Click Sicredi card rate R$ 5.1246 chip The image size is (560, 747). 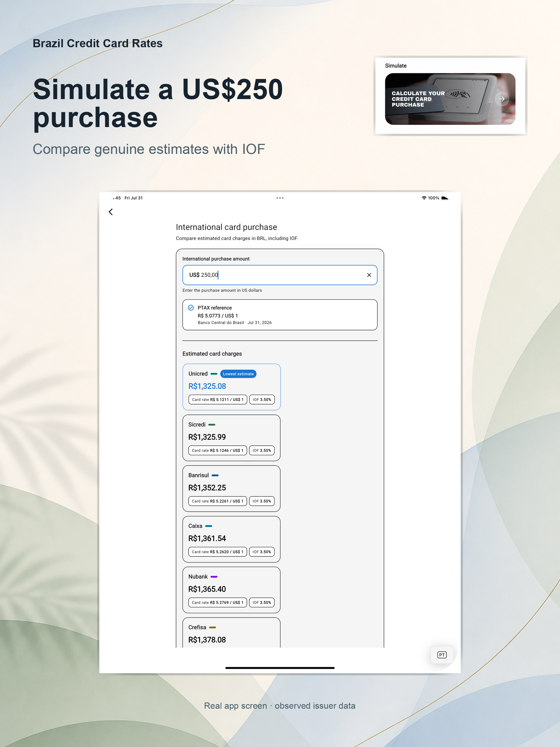coord(218,451)
